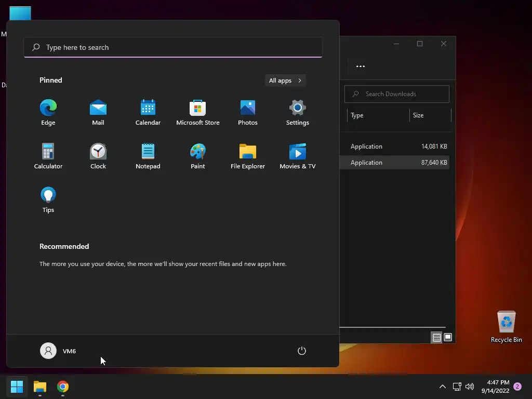Click the Windows Start button on taskbar
532x399 pixels.
point(17,387)
